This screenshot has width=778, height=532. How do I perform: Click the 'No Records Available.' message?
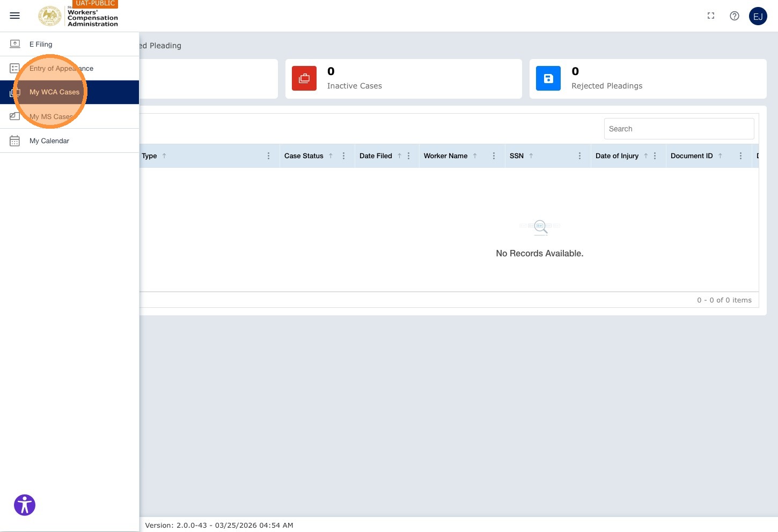(539, 253)
